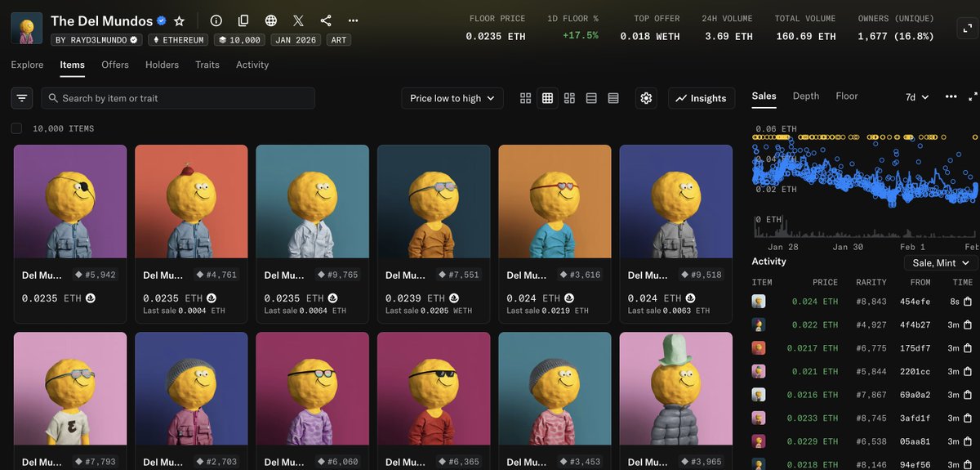980x470 pixels.
Task: Click the ETHEREUM chain badge
Action: [178, 39]
